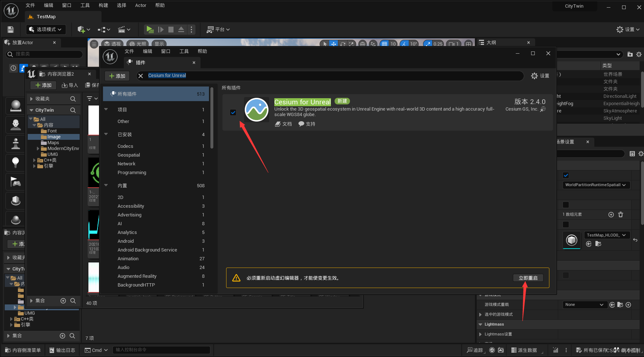The width and height of the screenshot is (644, 357).
Task: Click 立即重启 restart now button
Action: pyautogui.click(x=528, y=278)
